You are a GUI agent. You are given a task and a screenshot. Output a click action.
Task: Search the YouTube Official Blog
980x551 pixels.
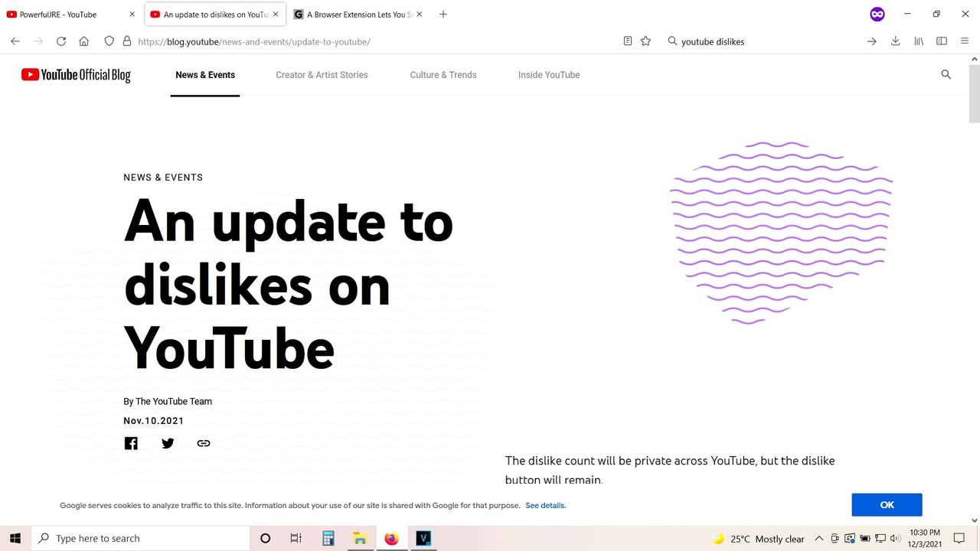point(946,74)
